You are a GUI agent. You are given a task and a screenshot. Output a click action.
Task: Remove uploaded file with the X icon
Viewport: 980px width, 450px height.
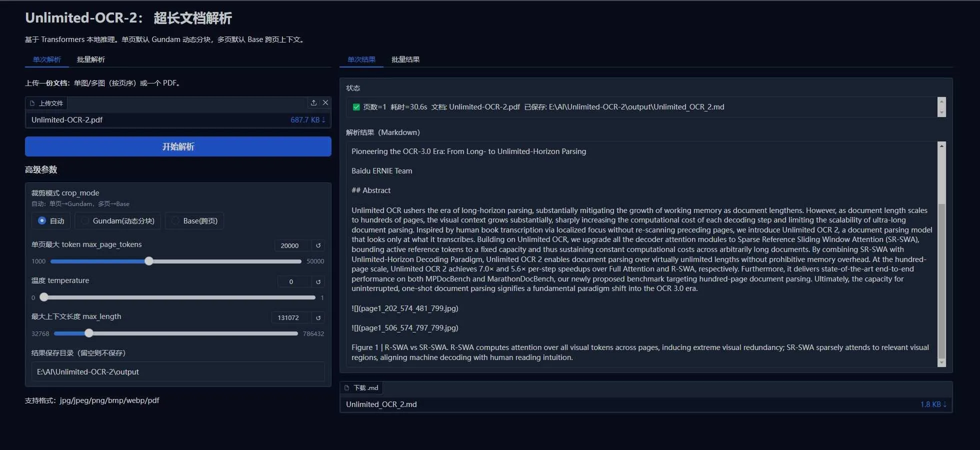(325, 102)
